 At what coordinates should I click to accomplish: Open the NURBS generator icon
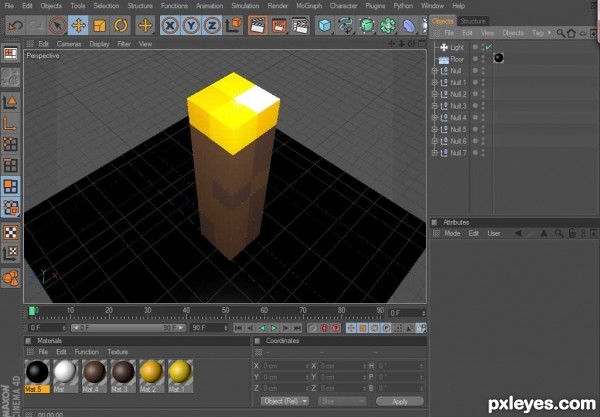367,26
